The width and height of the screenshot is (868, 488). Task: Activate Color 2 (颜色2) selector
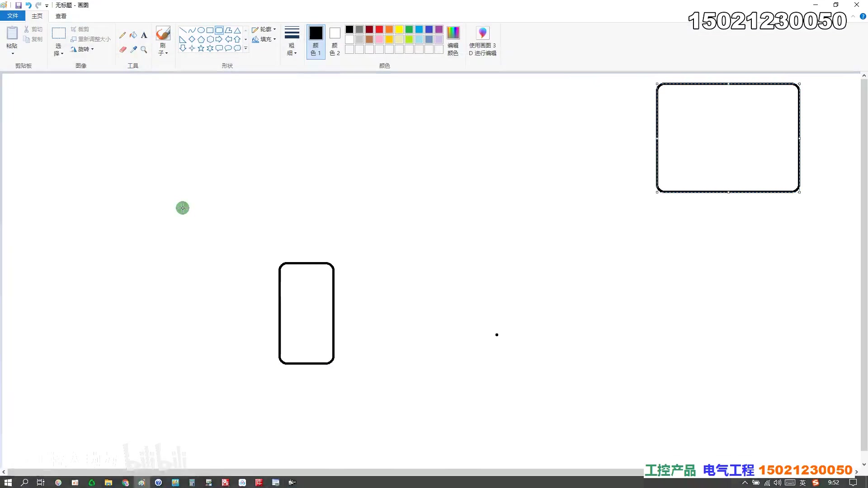pos(335,42)
